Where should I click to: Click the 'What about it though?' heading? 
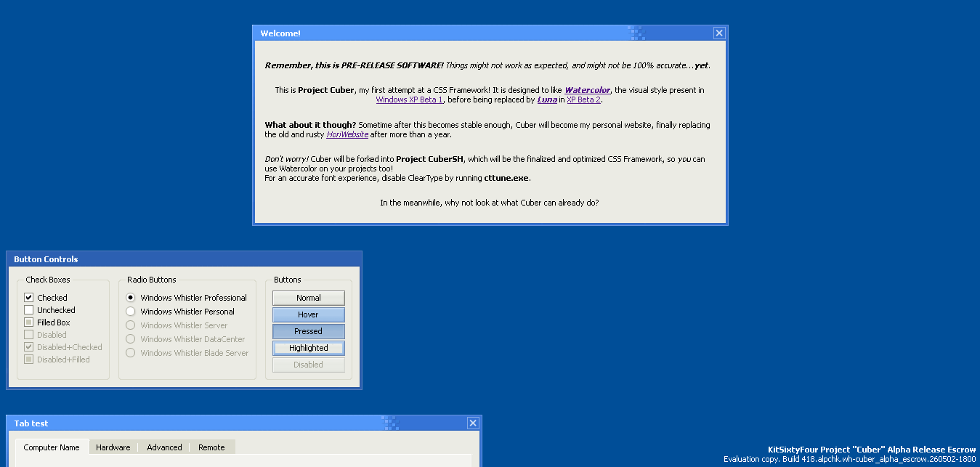(310, 125)
